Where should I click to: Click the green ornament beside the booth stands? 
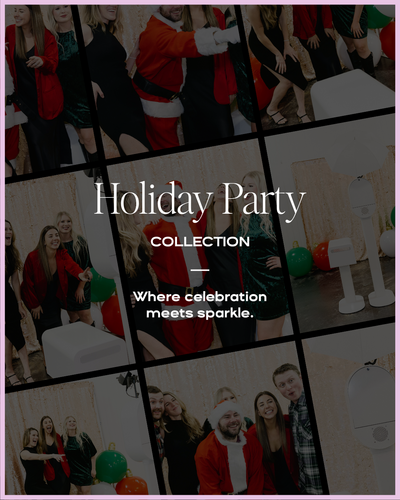(x=299, y=259)
